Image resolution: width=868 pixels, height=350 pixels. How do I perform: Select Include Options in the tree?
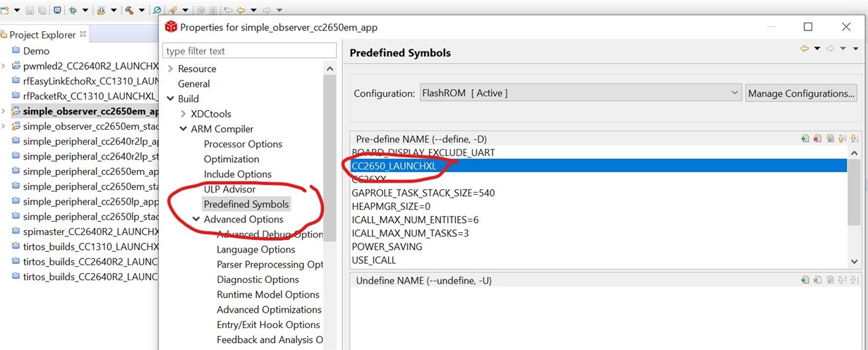point(237,174)
